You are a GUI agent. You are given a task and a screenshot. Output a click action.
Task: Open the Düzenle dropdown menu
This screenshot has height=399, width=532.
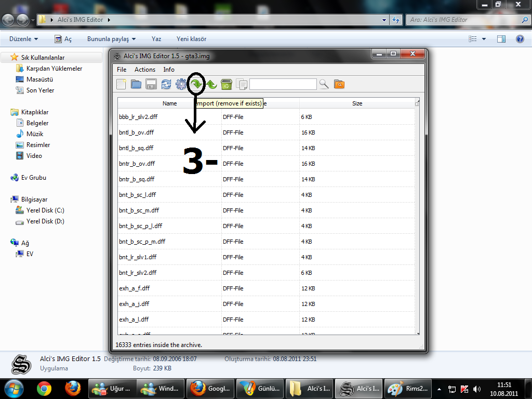tap(23, 39)
